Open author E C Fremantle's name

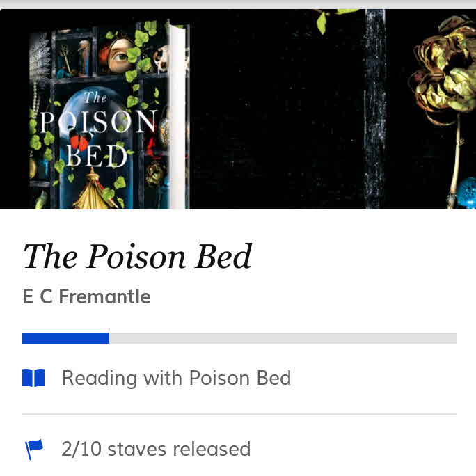click(86, 297)
